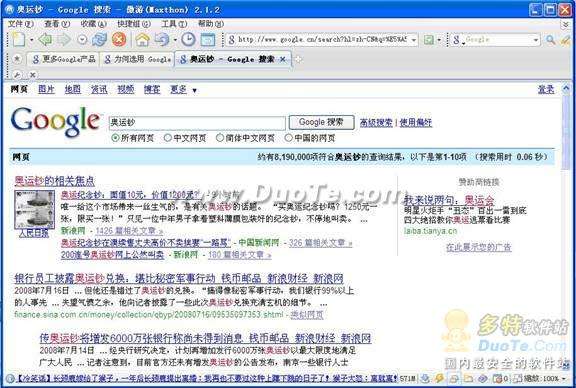The width and height of the screenshot is (576, 388).
Task: Click the Google 搜索 button
Action: (x=321, y=122)
